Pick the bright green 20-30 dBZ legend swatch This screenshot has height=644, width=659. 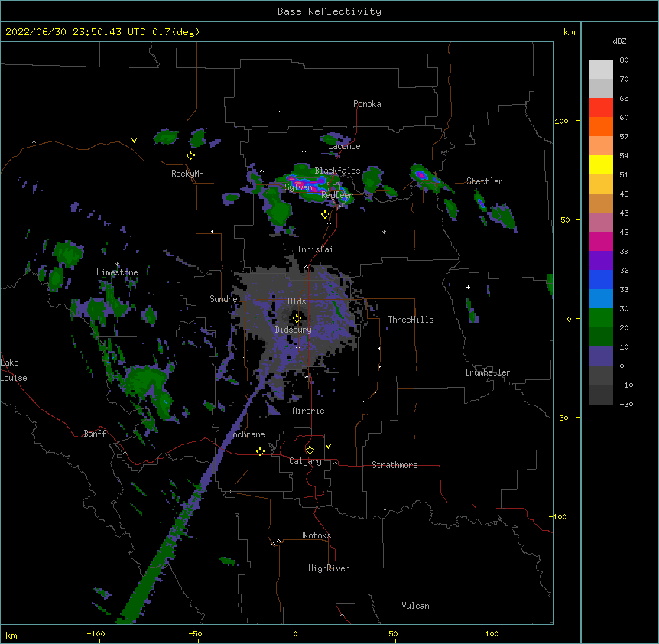[601, 318]
